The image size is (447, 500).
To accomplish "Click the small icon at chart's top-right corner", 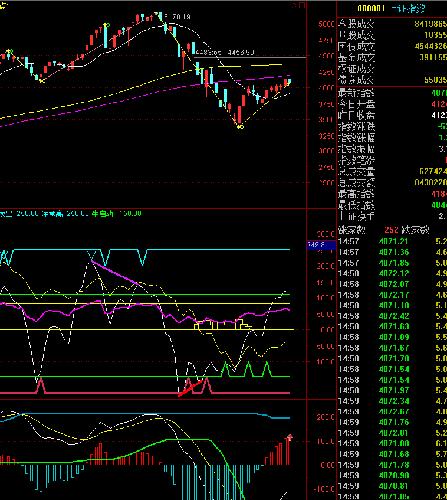I will [299, 5].
